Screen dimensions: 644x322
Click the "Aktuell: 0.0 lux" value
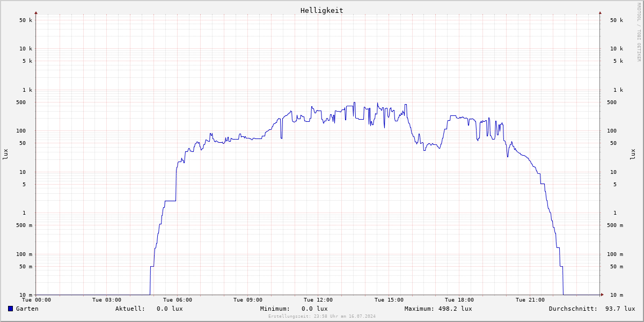click(149, 309)
